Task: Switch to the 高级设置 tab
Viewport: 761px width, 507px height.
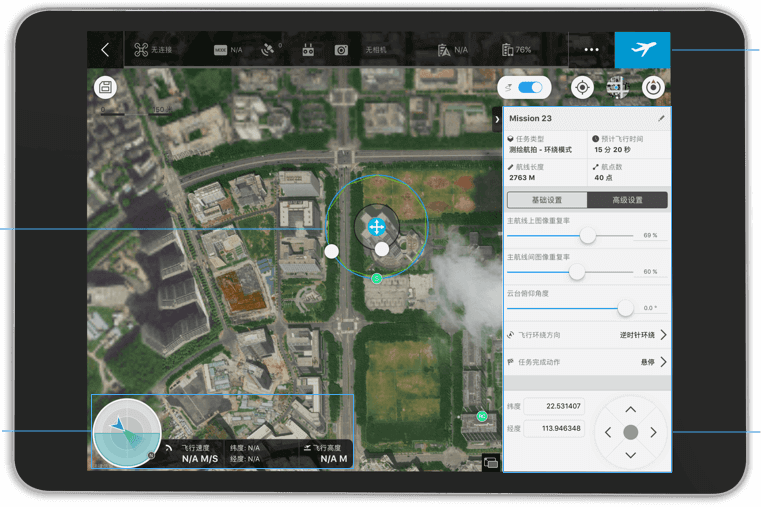Action: pos(627,200)
